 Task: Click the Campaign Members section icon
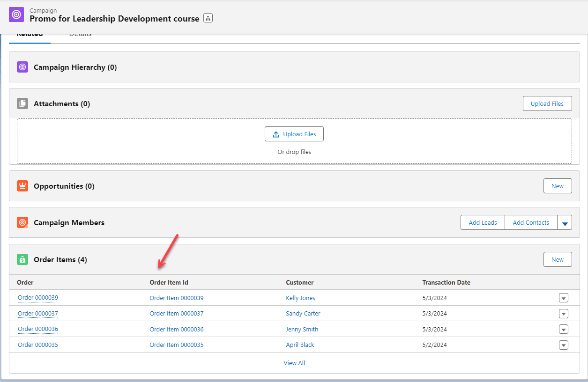22,222
